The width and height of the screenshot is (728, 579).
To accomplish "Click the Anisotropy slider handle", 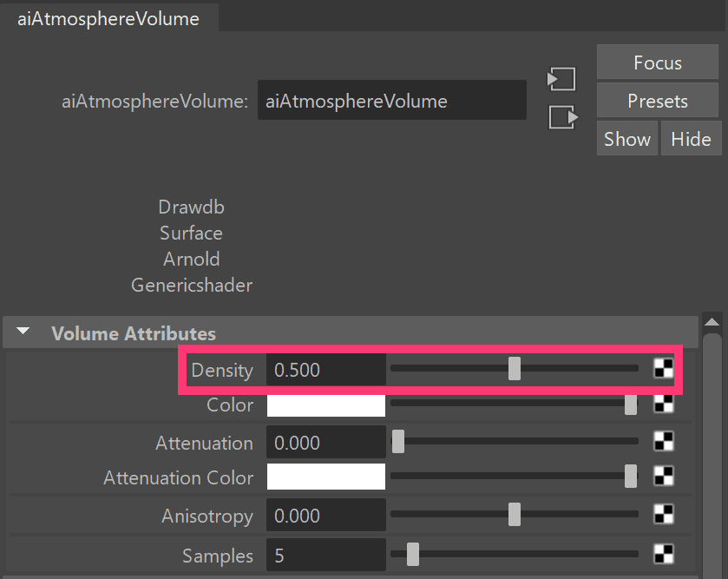I will point(514,514).
